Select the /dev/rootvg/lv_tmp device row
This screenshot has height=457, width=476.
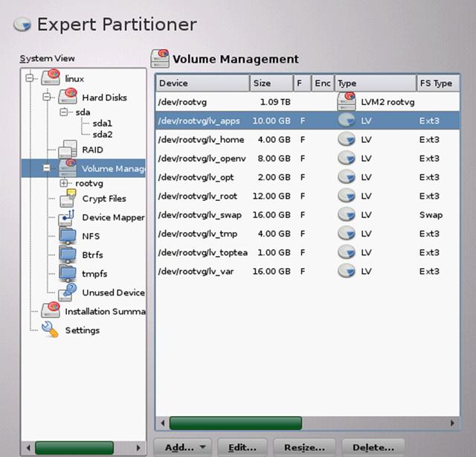[x=307, y=234]
